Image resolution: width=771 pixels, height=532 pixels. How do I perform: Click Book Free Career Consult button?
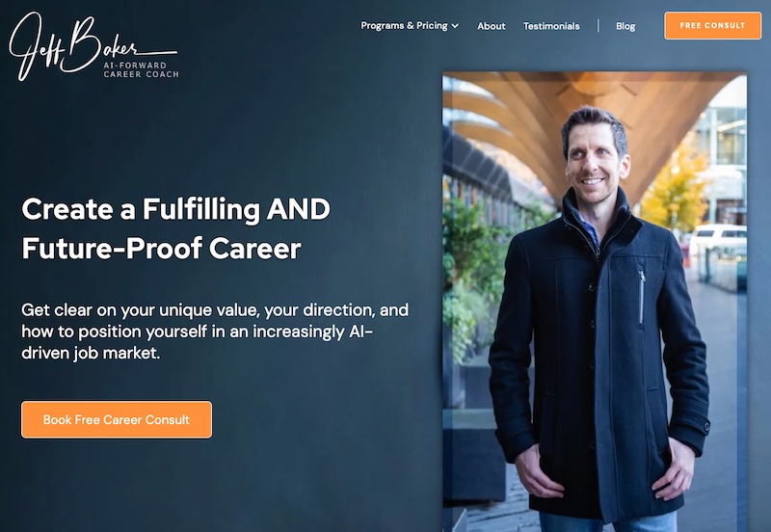click(117, 419)
